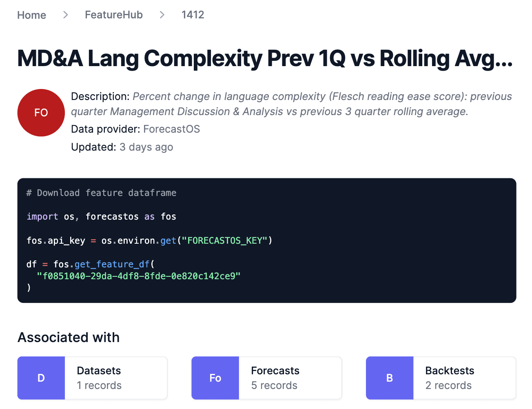The image size is (532, 409).
Task: Click the 'Updated:' label
Action: tap(94, 147)
